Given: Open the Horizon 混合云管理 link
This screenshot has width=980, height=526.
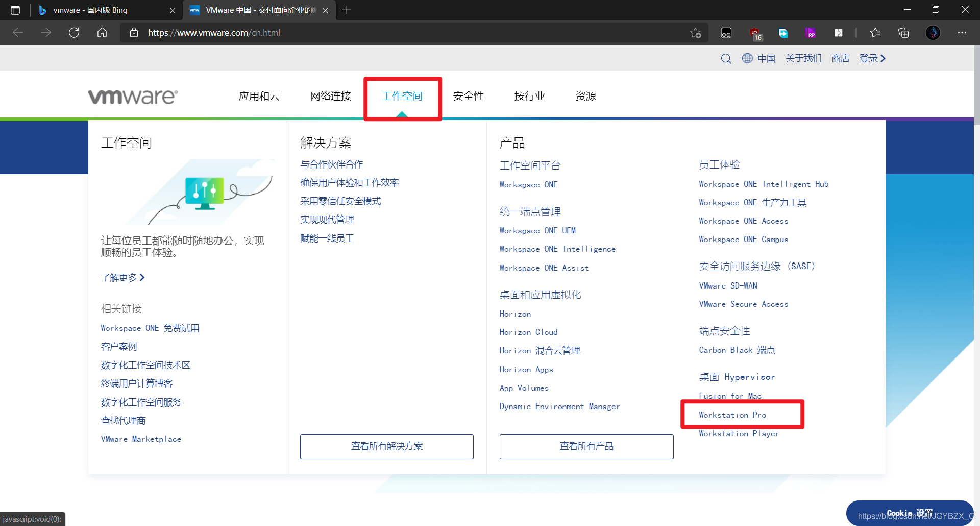Looking at the screenshot, I should 540,350.
